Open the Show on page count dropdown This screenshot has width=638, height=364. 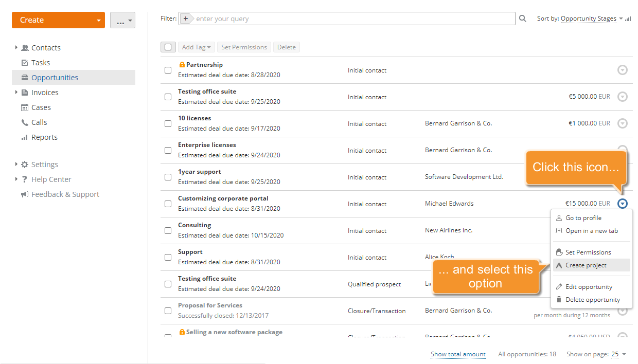pyautogui.click(x=618, y=354)
